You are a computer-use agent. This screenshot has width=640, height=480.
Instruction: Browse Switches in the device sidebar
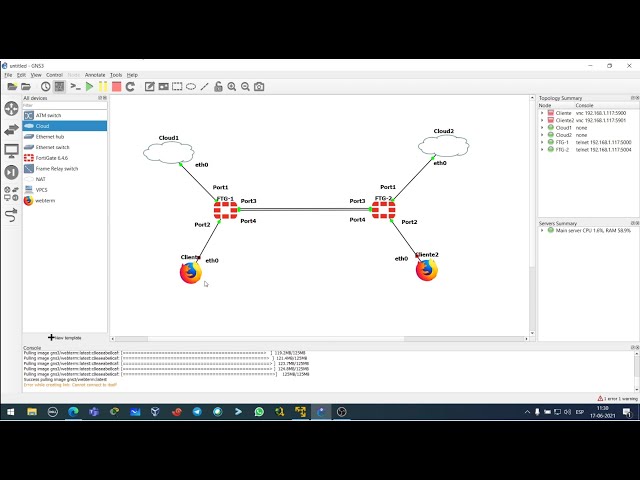pos(11,130)
